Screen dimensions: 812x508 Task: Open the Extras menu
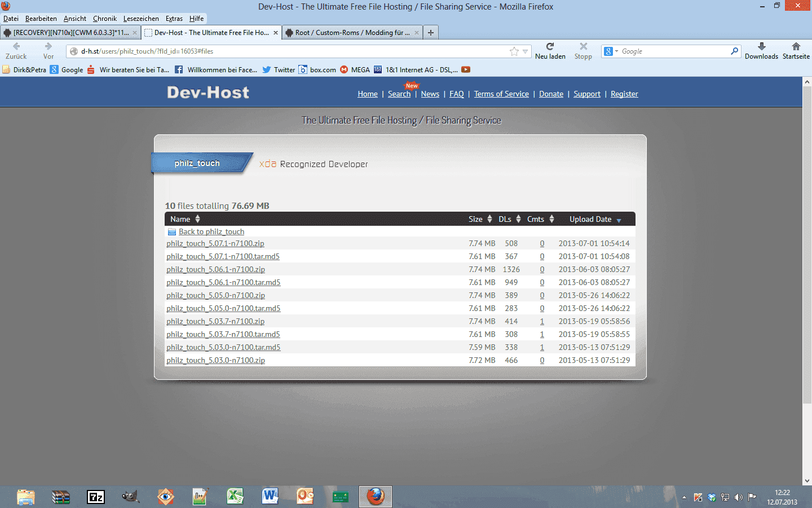click(x=174, y=19)
